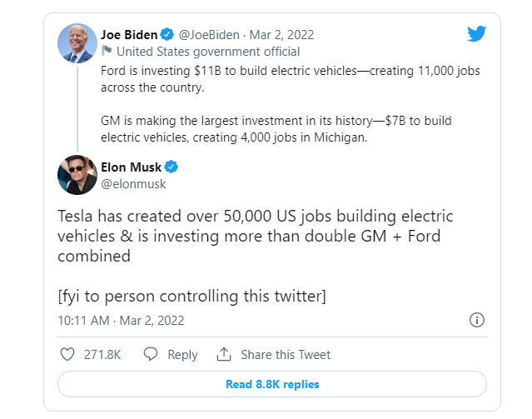The height and width of the screenshot is (419, 532).
Task: Click Elon Musk's verified badge icon
Action: click(x=171, y=166)
